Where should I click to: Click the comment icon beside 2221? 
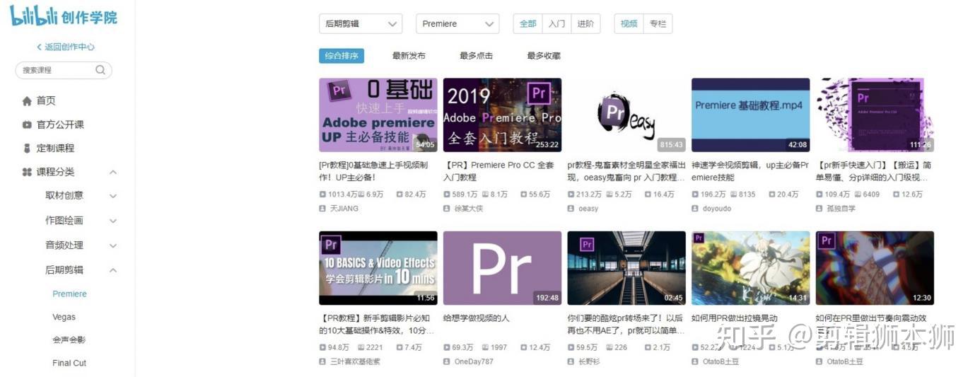coord(361,347)
